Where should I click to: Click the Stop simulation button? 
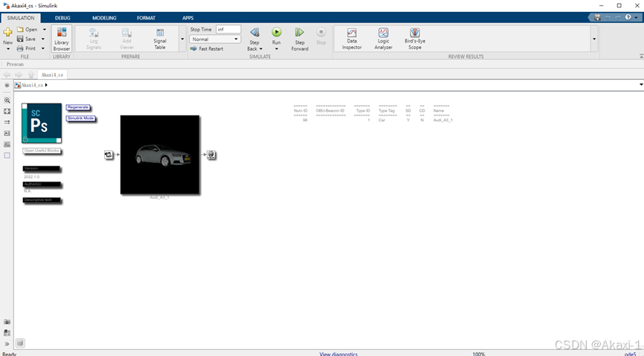click(x=321, y=36)
